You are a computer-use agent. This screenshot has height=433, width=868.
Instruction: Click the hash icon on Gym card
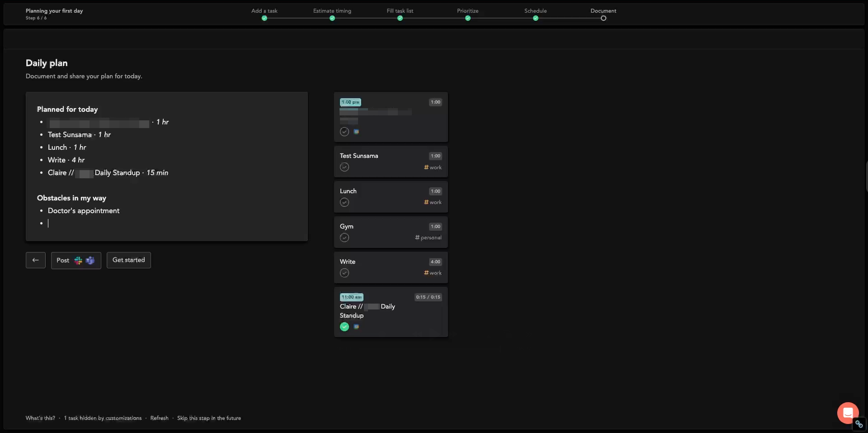pyautogui.click(x=417, y=238)
